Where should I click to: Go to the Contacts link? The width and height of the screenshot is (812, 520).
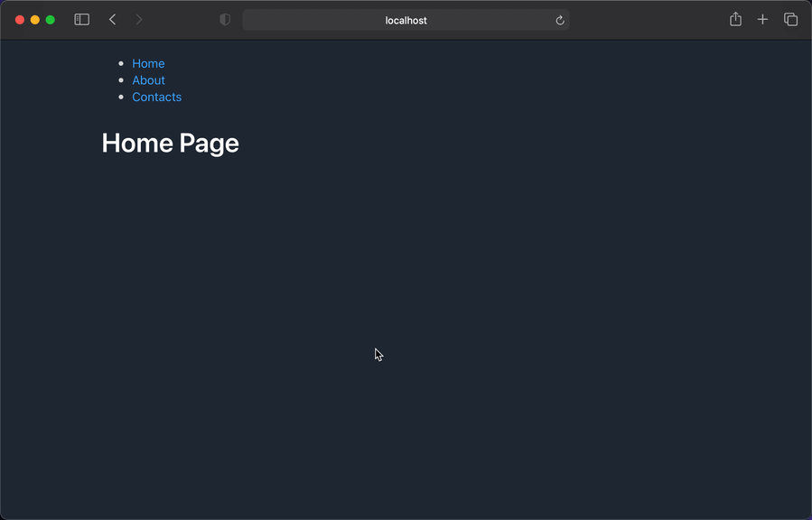coord(157,97)
